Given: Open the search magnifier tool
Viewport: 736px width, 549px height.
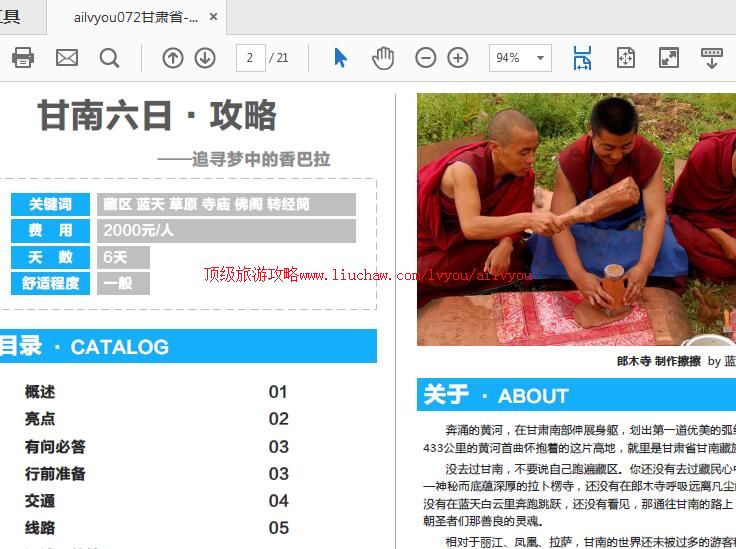Looking at the screenshot, I should click(x=109, y=58).
